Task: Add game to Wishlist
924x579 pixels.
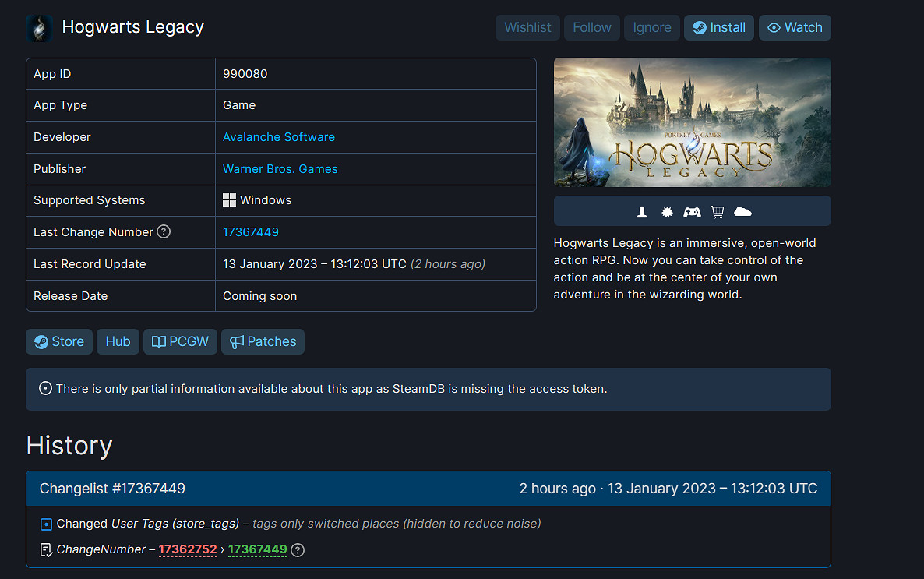Action: point(527,27)
